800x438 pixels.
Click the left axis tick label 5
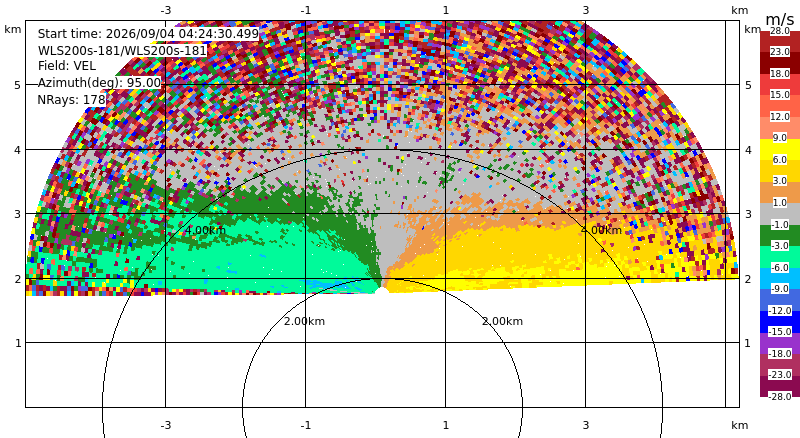tap(18, 85)
